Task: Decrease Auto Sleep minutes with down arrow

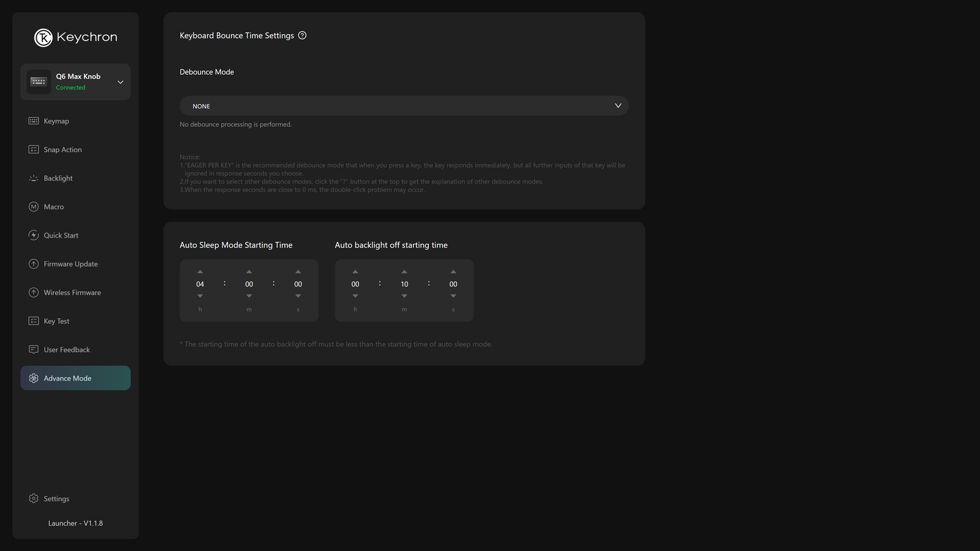Action: (249, 296)
